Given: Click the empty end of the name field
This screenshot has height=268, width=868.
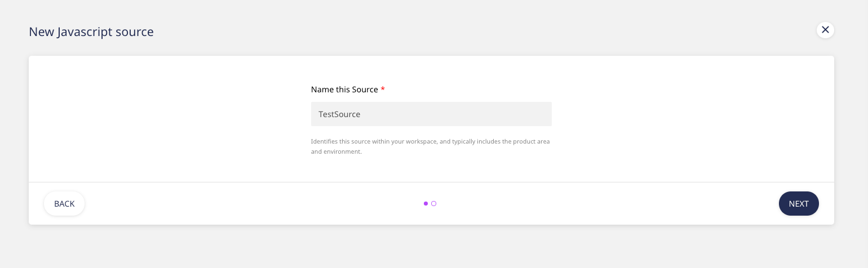Looking at the screenshot, I should click(507, 114).
